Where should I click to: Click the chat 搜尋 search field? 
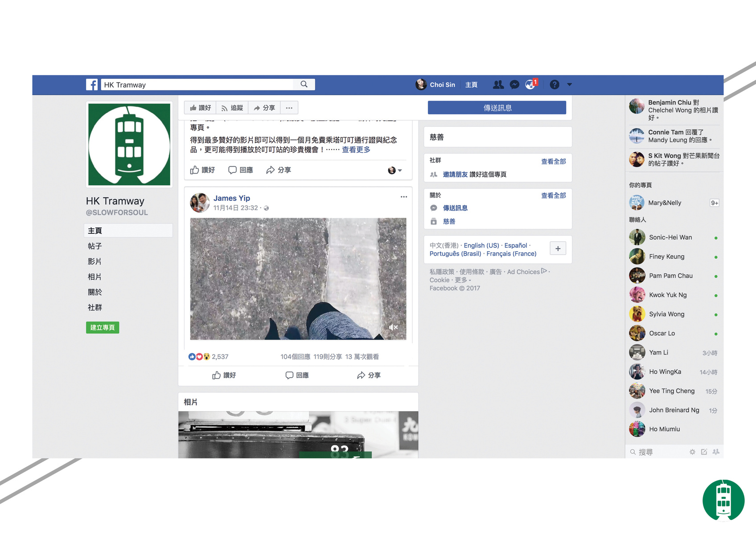[657, 452]
